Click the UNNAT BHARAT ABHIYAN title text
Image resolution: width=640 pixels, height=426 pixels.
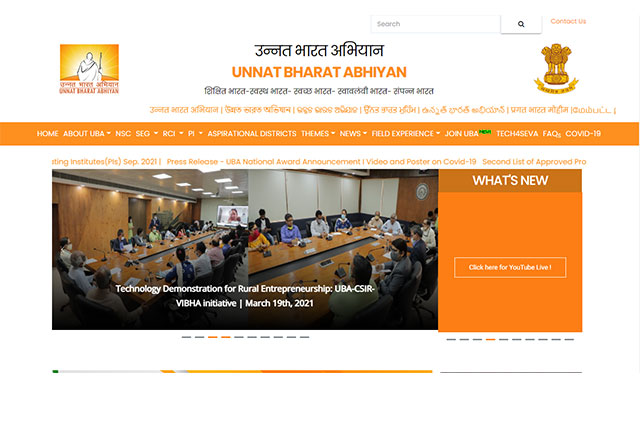[x=319, y=72]
